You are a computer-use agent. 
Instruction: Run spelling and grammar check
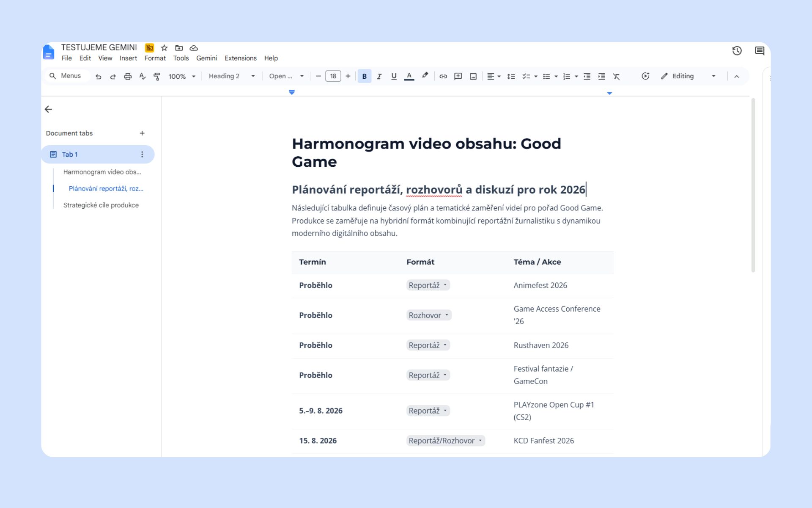[143, 76]
